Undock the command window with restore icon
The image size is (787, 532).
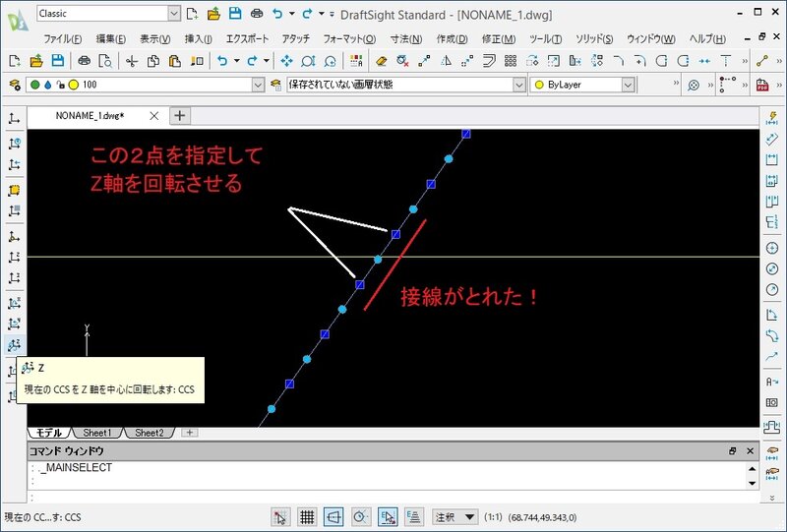click(732, 451)
